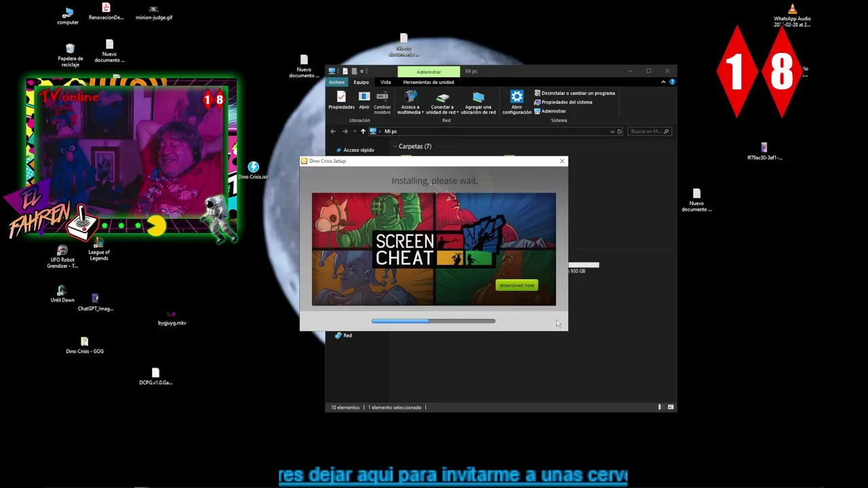Select the WhatsApp Audio VLC file
This screenshot has width=868, height=488.
pos(792,16)
